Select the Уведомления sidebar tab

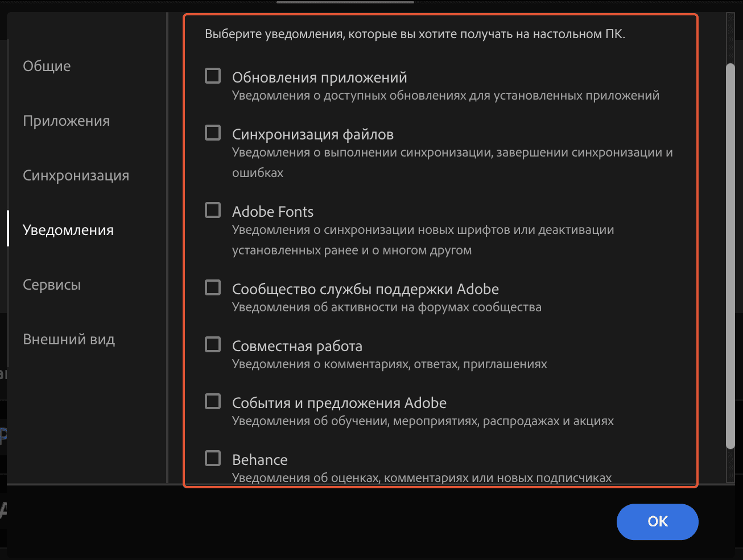click(68, 230)
